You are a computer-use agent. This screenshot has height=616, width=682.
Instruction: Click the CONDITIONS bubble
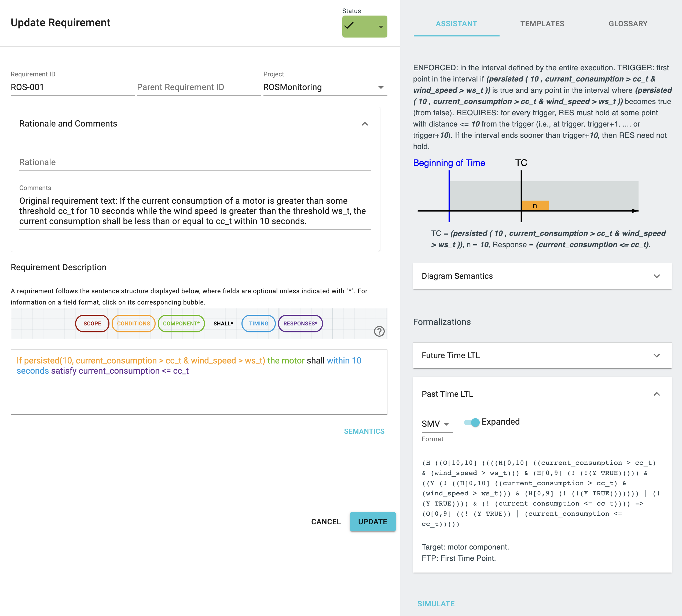(133, 324)
